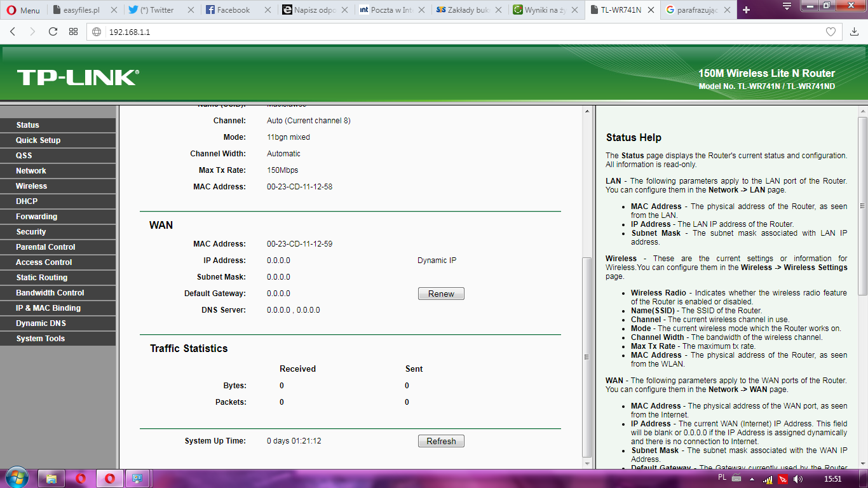Viewport: 868px width, 488px height.
Task: Click the globe site-info icon
Action: [x=97, y=32]
